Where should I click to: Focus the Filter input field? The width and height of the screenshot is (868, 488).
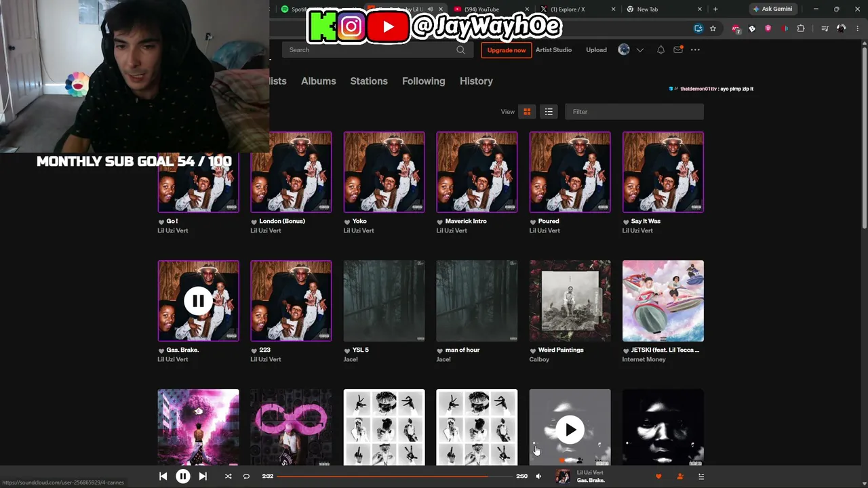coord(634,112)
